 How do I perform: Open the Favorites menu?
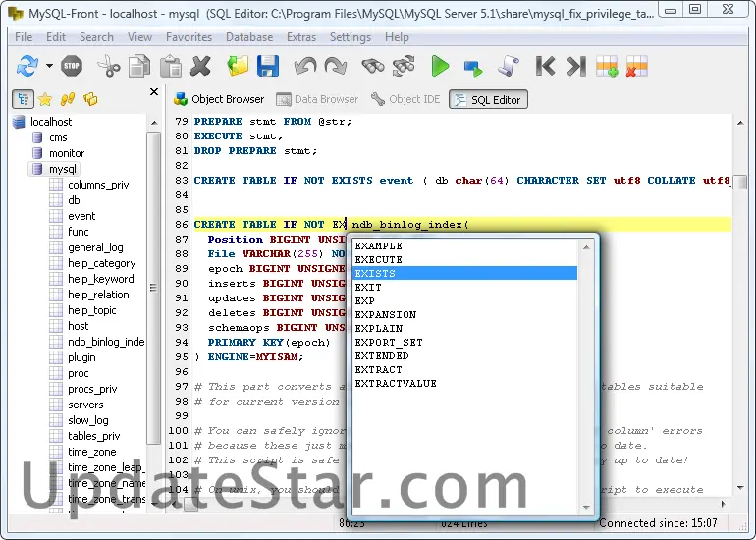189,37
